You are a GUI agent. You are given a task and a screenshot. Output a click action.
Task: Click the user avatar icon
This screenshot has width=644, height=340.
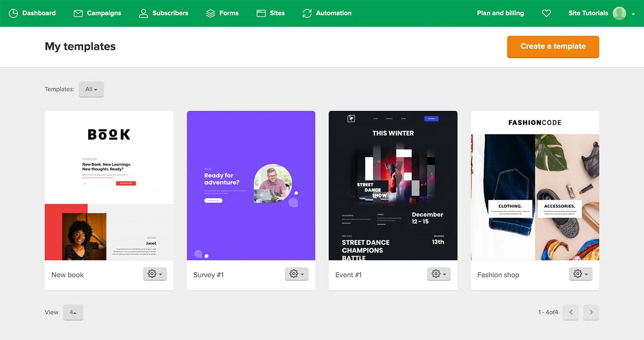(619, 13)
